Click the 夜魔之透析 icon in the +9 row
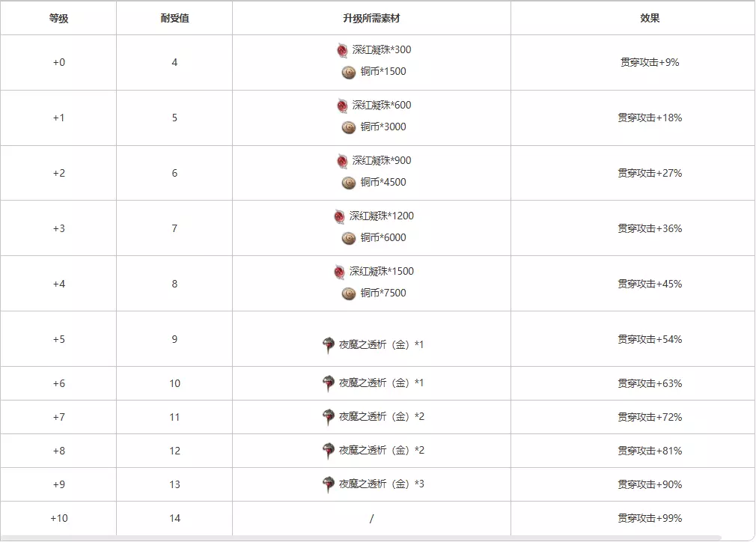The width and height of the screenshot is (756, 542). pyautogui.click(x=329, y=484)
